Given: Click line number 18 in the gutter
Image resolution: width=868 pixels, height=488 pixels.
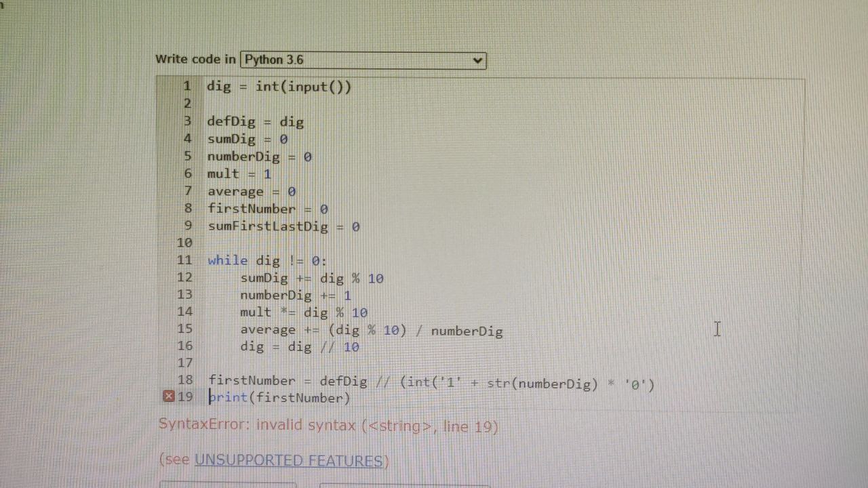Looking at the screenshot, I should pyautogui.click(x=184, y=380).
